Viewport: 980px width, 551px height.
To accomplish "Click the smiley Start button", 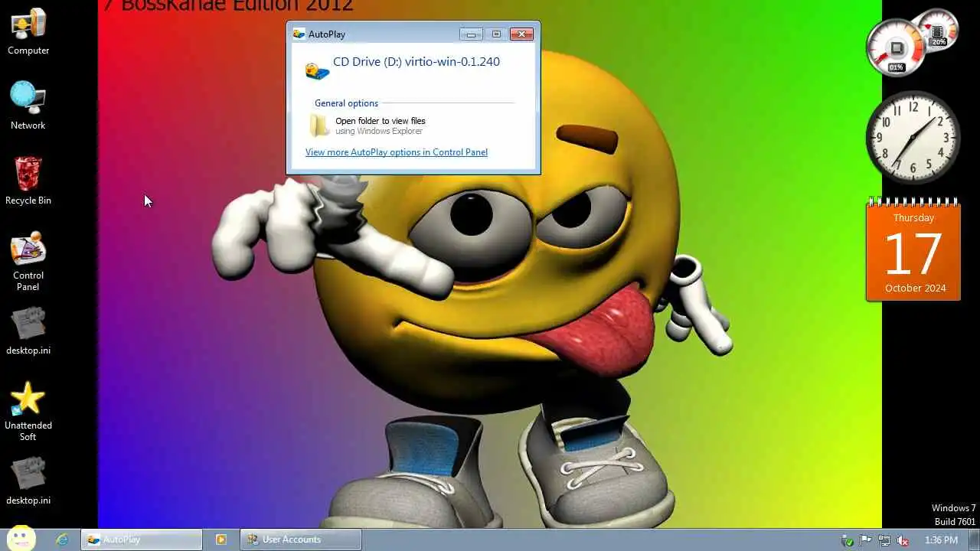I will 21,539.
